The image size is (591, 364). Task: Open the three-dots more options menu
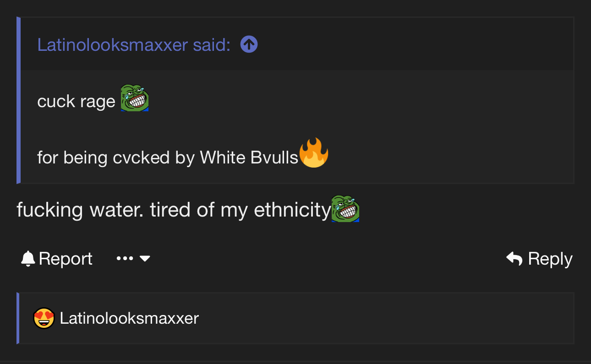(125, 259)
